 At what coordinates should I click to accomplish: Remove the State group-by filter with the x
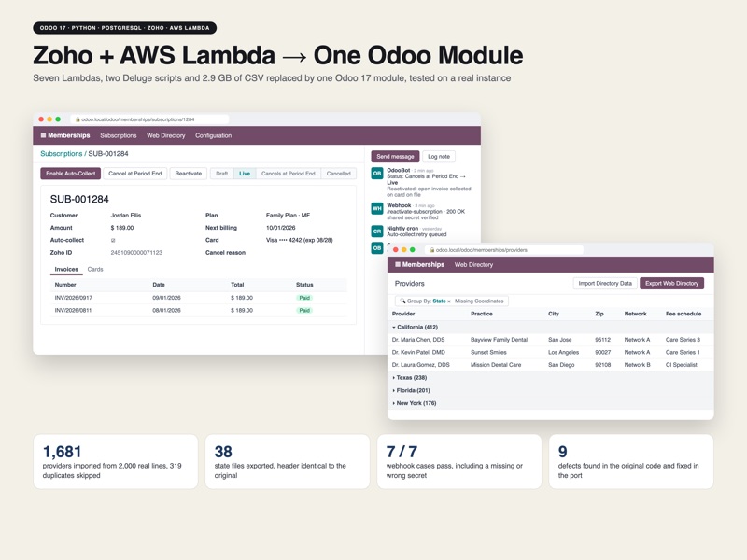pyautogui.click(x=449, y=301)
